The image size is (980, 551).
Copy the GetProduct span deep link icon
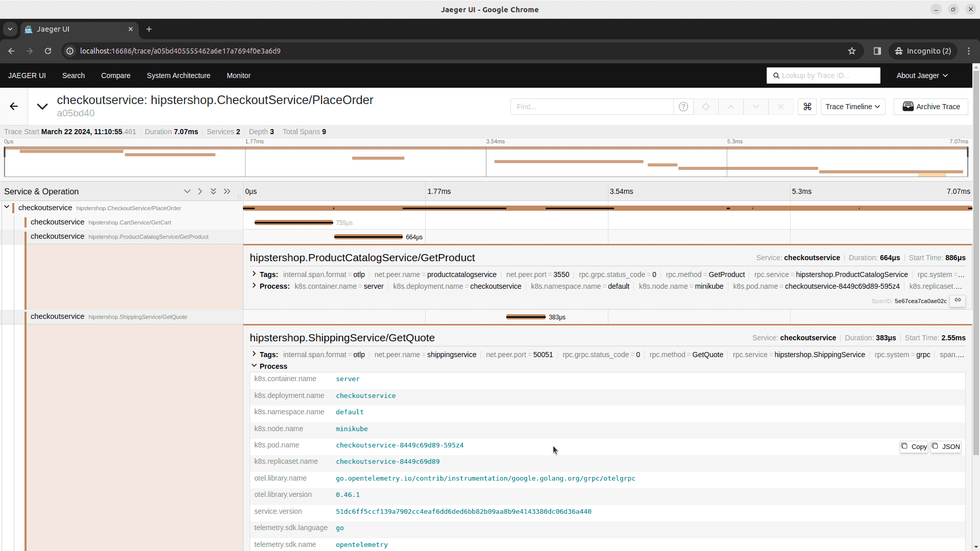coord(958,300)
